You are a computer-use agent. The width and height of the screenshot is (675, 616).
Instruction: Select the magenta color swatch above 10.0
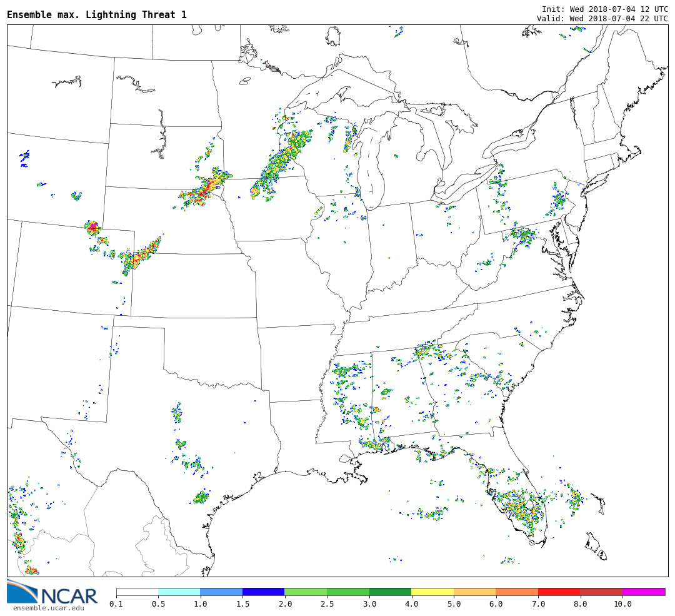click(x=643, y=592)
